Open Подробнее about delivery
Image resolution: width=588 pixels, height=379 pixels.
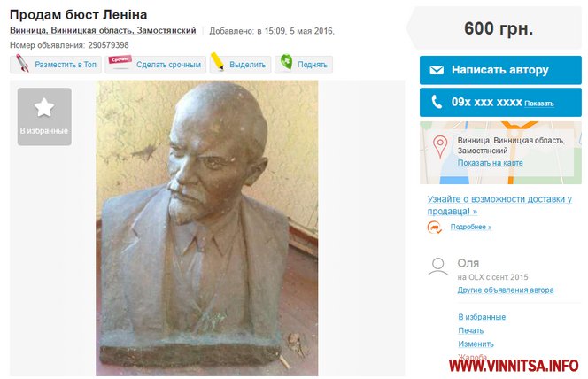point(470,227)
